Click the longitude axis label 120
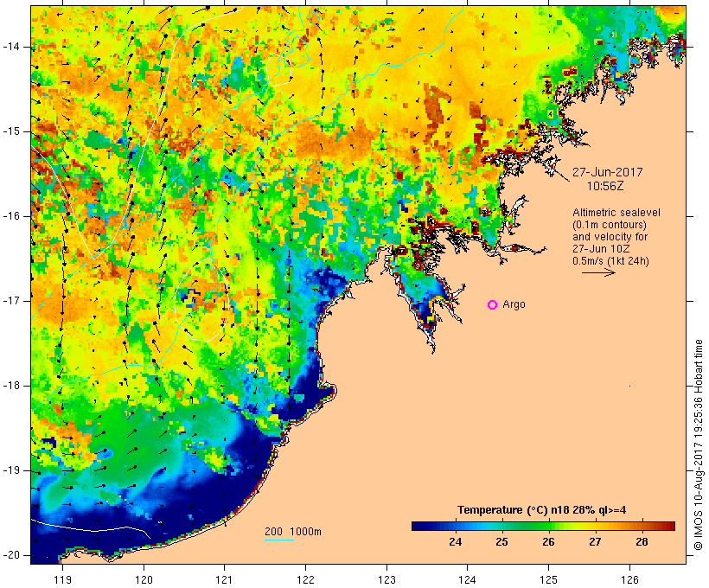709x588 pixels. pyautogui.click(x=144, y=579)
